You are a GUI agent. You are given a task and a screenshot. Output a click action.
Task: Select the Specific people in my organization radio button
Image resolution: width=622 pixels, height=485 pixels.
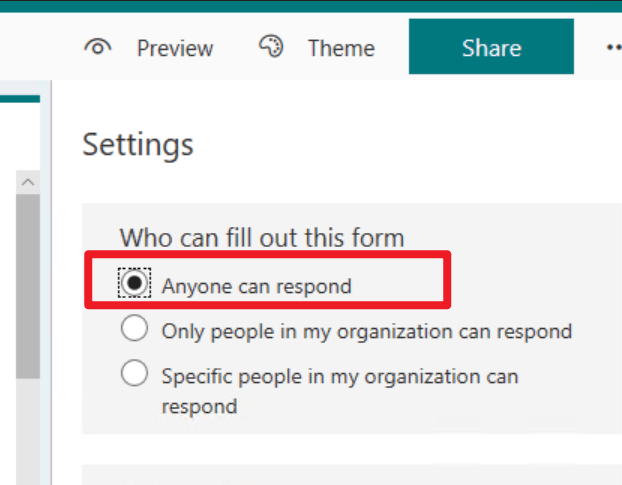point(134,373)
